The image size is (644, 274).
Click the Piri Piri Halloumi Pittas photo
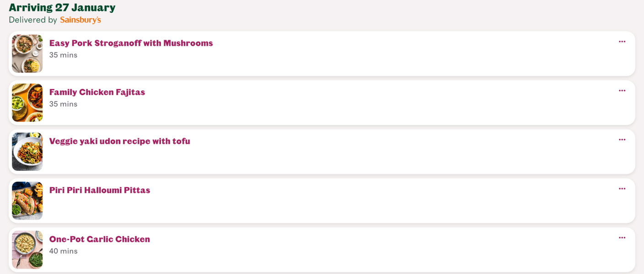coord(27,200)
